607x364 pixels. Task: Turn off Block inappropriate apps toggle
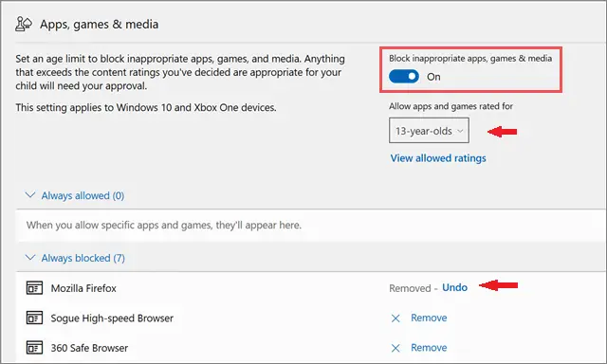pos(404,77)
